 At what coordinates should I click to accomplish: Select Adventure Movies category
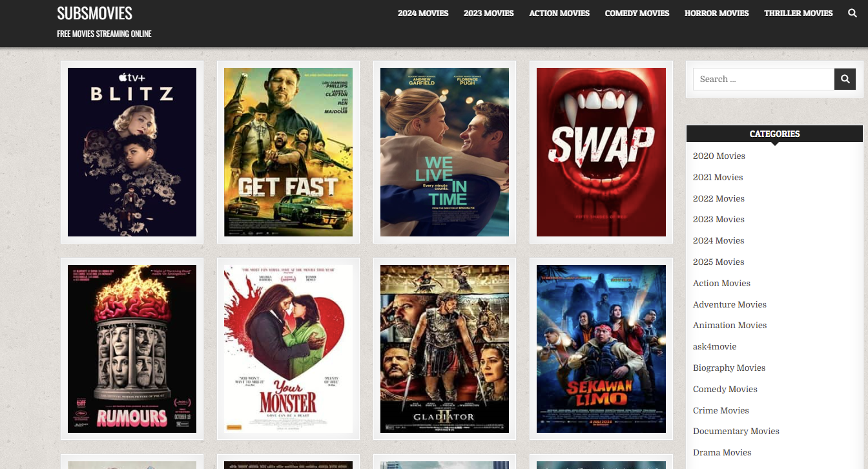pos(730,304)
